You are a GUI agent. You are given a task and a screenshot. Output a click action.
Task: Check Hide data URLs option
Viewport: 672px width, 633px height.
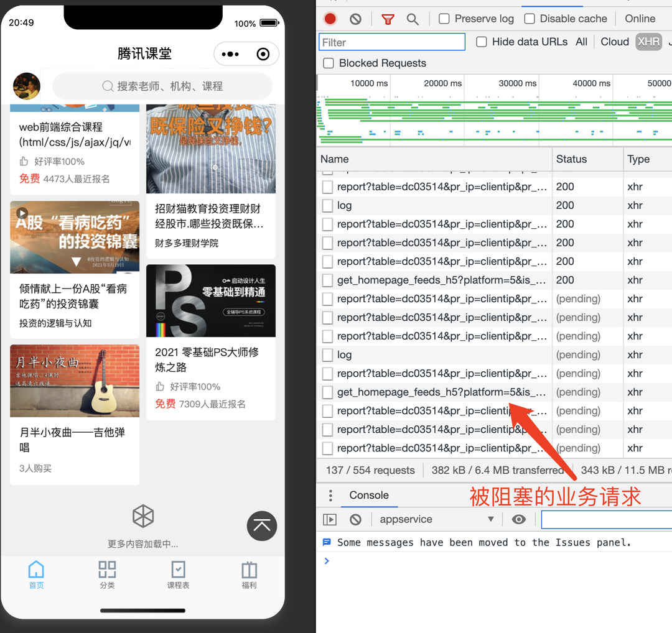[482, 42]
